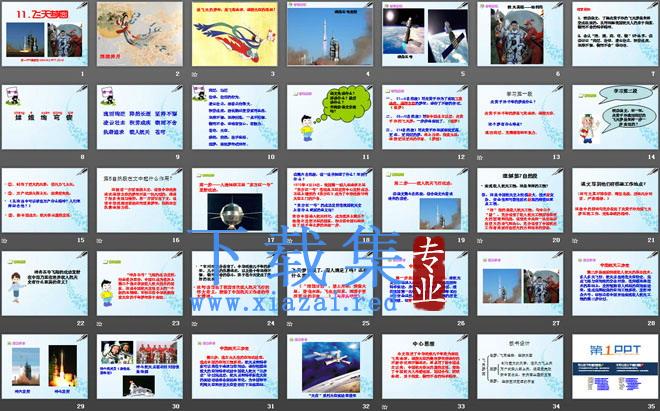
Task: Select slide 15 thumbnail
Action: point(45,200)
